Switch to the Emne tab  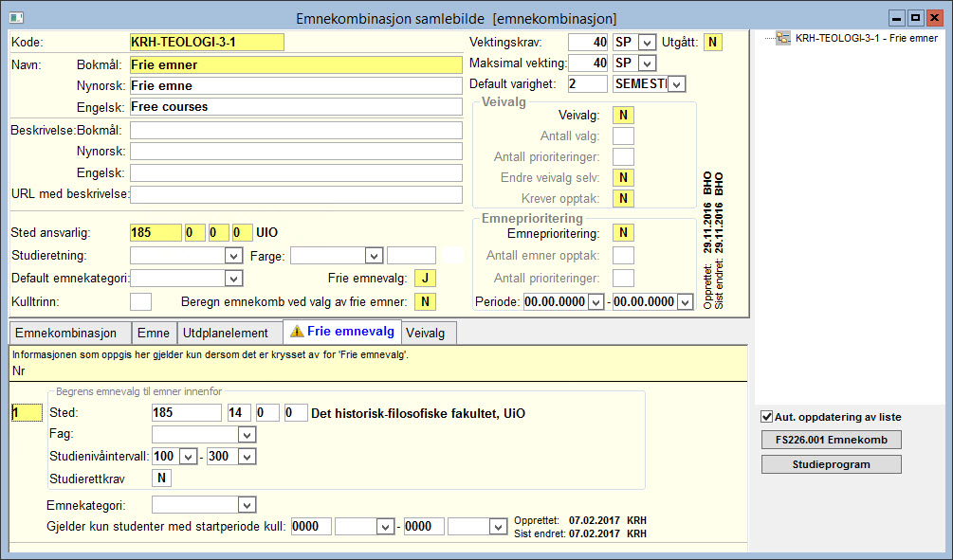click(154, 333)
